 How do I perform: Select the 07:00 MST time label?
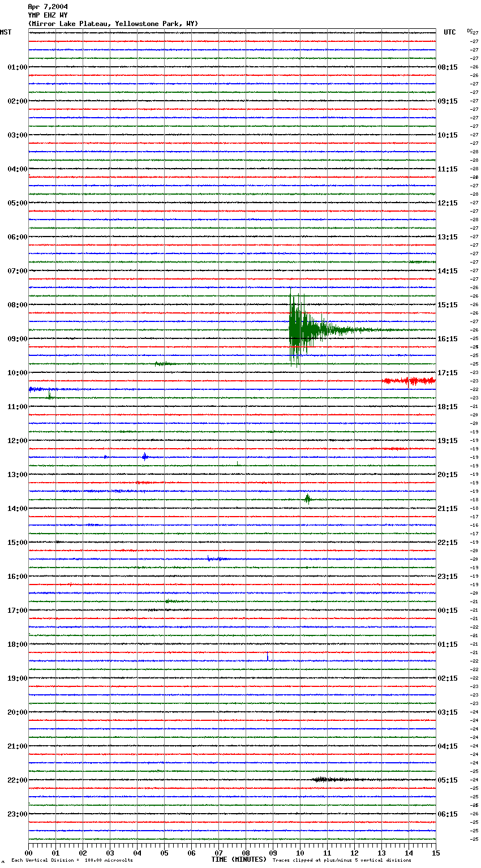(x=18, y=271)
